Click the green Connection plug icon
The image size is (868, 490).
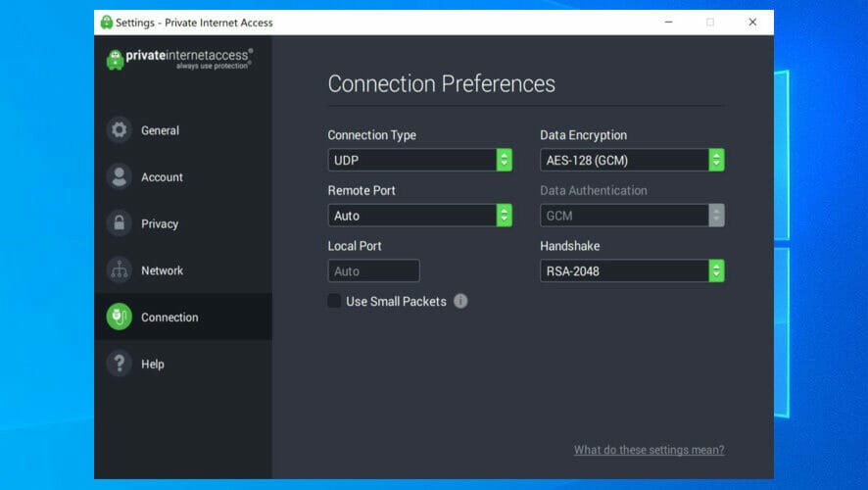click(x=120, y=317)
